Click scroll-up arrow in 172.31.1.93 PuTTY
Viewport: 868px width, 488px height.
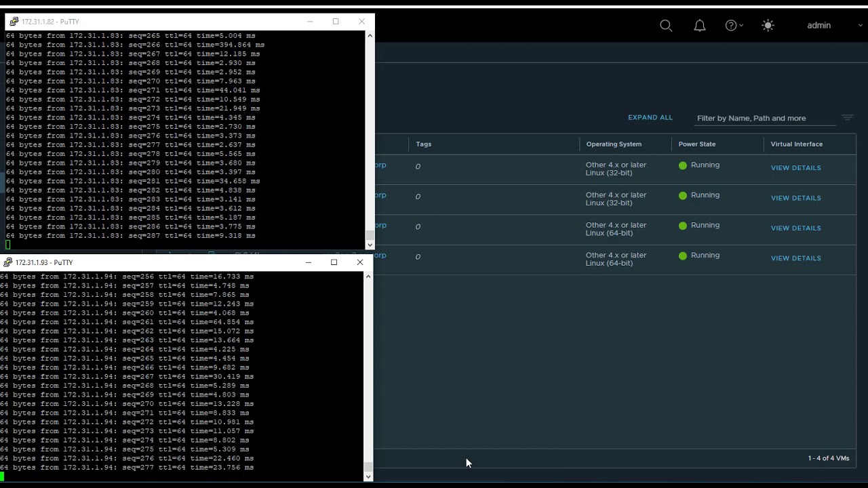tap(368, 277)
